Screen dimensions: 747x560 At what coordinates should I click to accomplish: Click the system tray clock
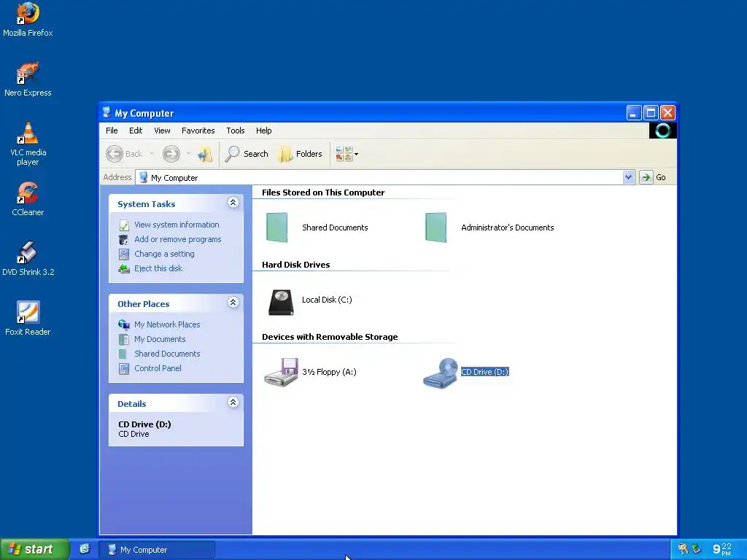(721, 549)
